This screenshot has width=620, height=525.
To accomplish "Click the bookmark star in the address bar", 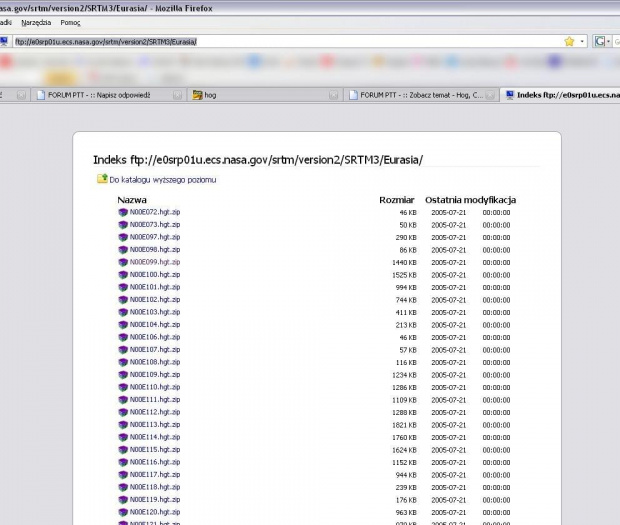I will 569,42.
